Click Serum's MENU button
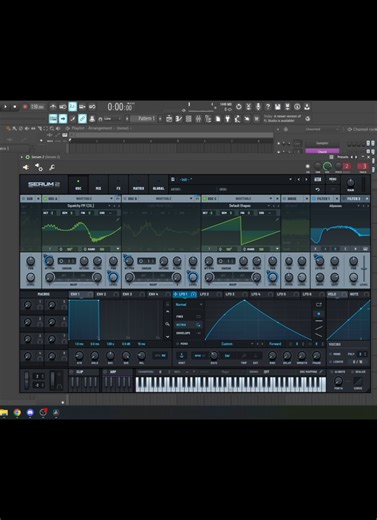Viewport: 377px width, 520px height. click(x=333, y=179)
